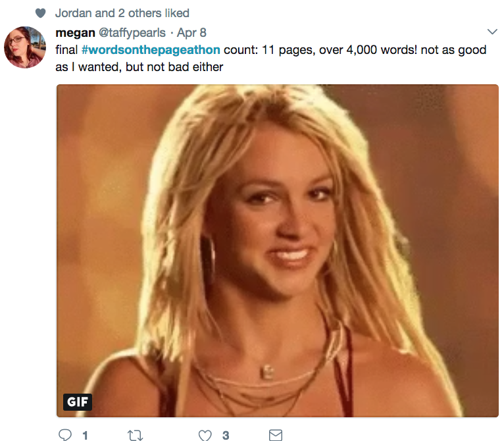Send tweet via direct message envelope icon
504x441 pixels.
click(276, 435)
